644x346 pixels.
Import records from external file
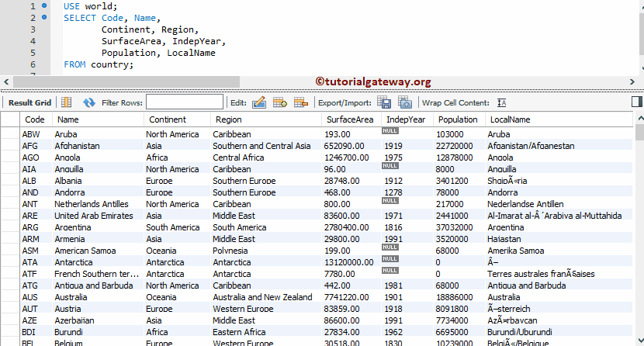405,102
